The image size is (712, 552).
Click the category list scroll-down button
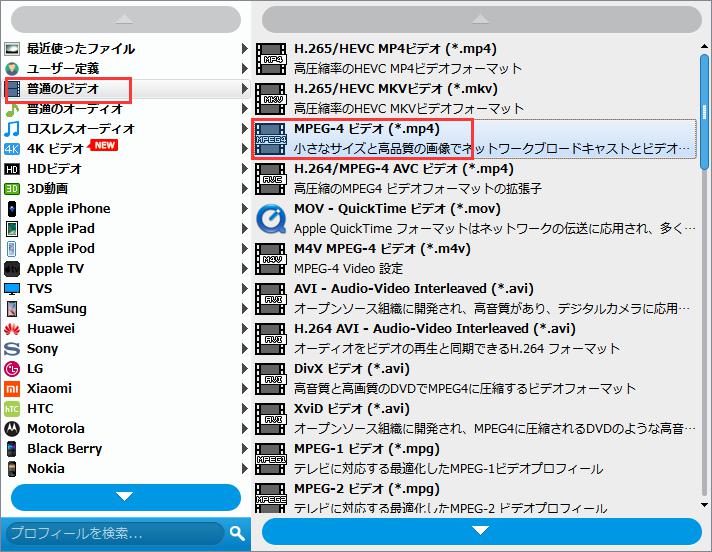pos(125,497)
